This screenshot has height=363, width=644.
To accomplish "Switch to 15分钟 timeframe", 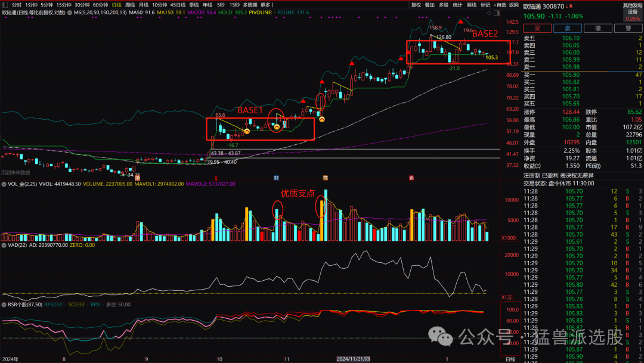I will coord(64,5).
